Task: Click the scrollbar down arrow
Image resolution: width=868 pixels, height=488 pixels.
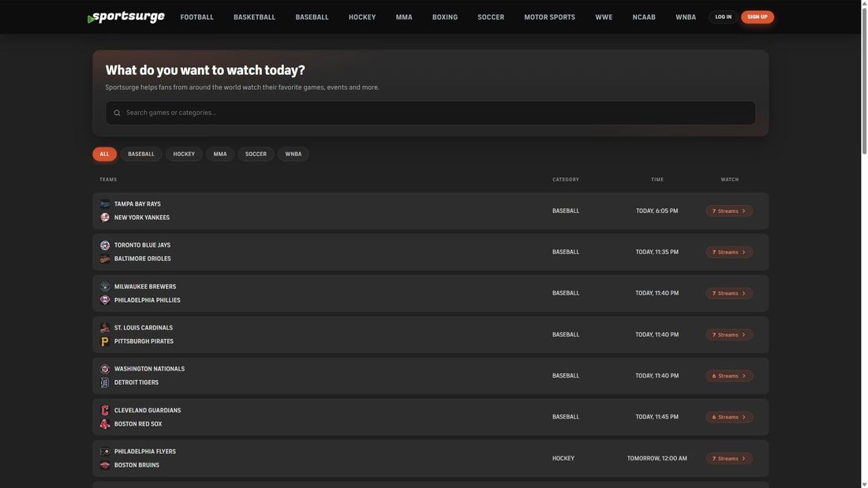Action: coord(864,485)
